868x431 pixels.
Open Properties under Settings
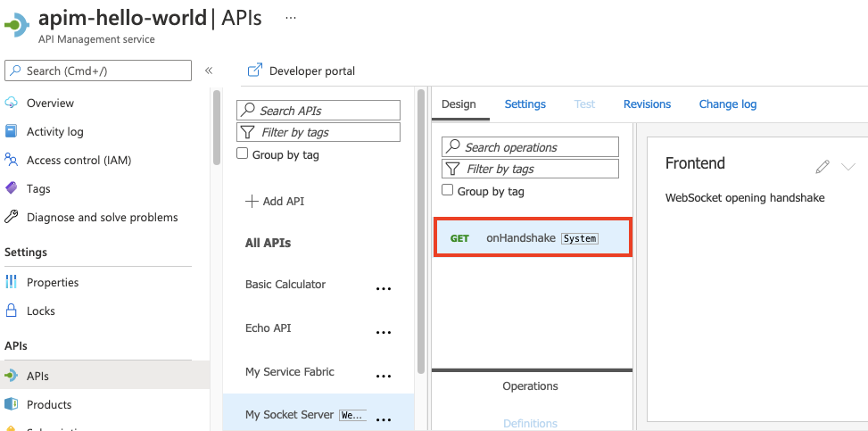click(x=53, y=283)
